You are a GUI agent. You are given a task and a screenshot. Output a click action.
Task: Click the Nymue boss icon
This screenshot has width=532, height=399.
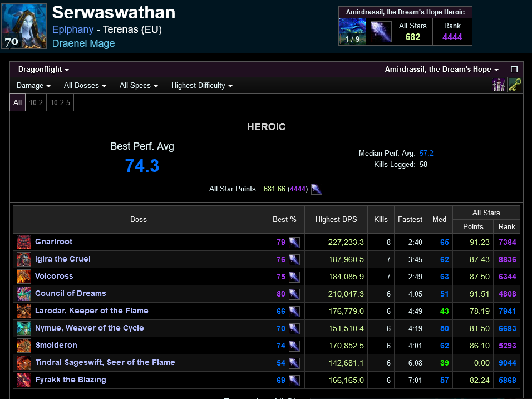coord(24,328)
